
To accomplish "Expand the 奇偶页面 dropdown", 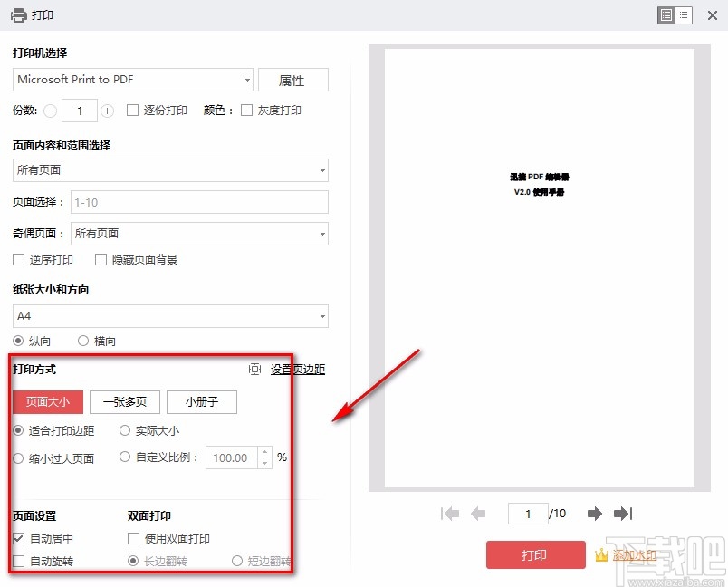I will click(x=321, y=233).
